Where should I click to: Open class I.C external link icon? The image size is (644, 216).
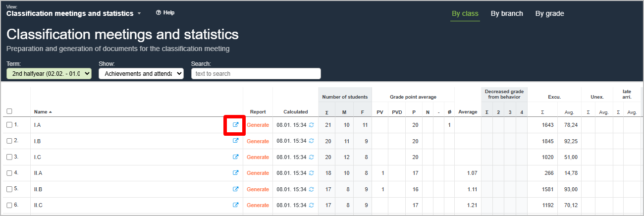click(x=236, y=157)
